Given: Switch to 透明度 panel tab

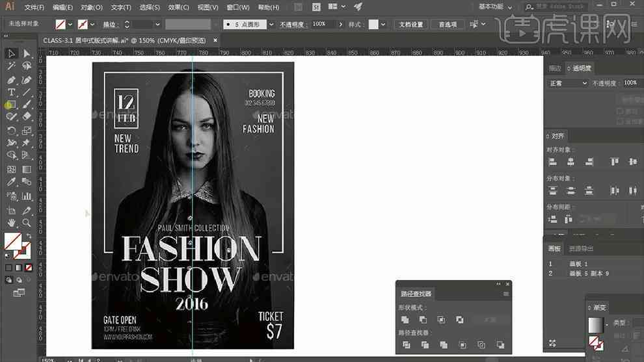Looking at the screenshot, I should pos(580,68).
